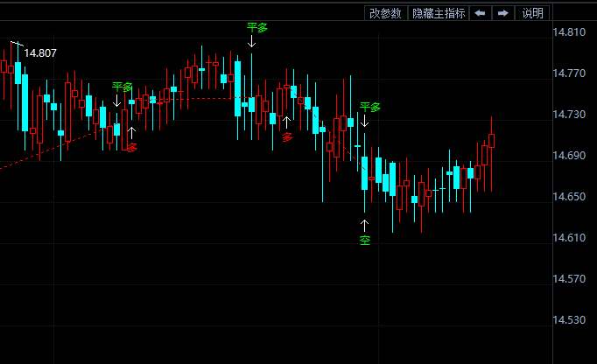Click the 14.770 price axis label
Viewport: 597px width, 364px height.
point(569,73)
